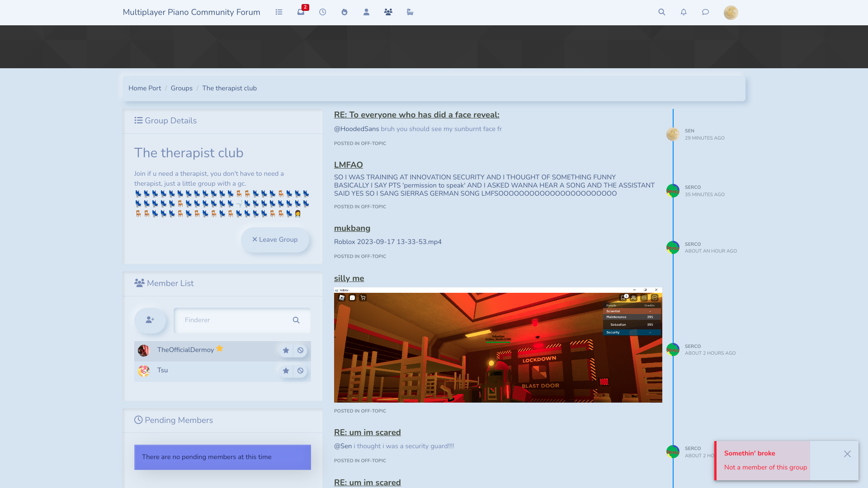The width and height of the screenshot is (868, 488).
Task: Click the Pending Members heading
Action: point(174,420)
